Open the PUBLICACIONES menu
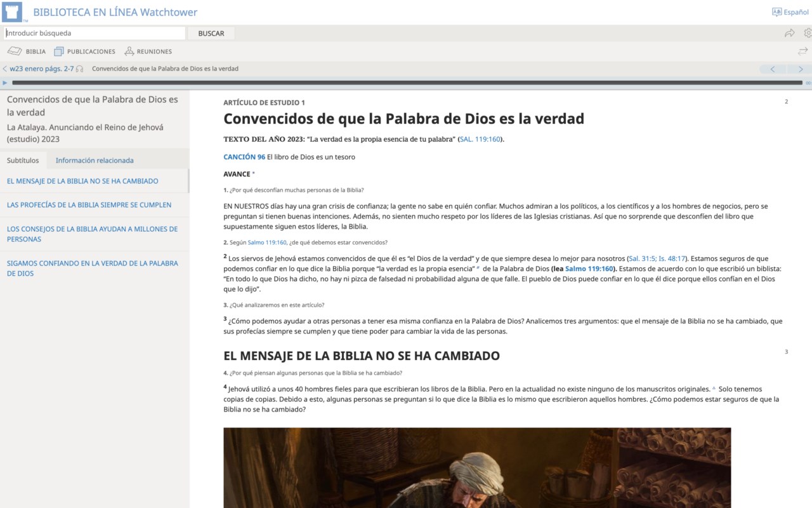 pyautogui.click(x=84, y=51)
